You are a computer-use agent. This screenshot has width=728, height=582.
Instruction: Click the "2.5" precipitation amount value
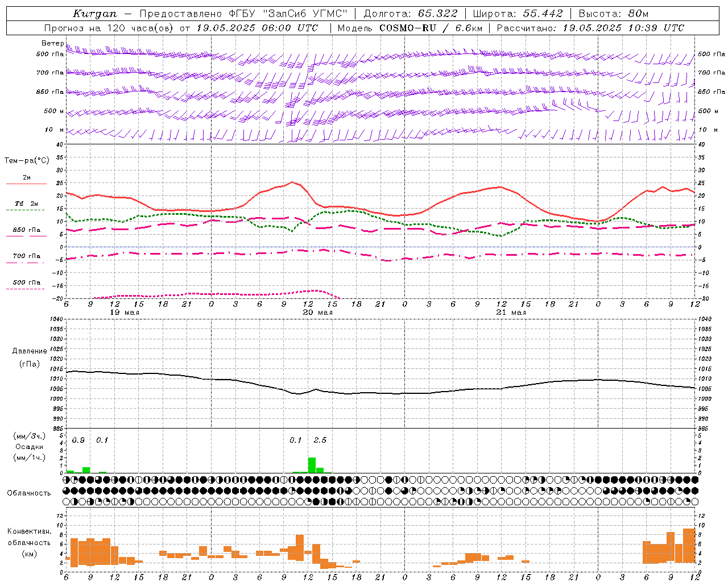tap(320, 440)
